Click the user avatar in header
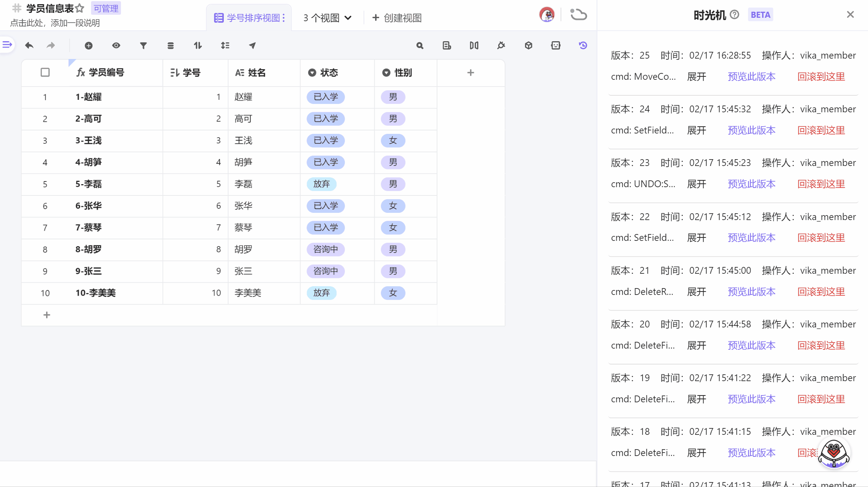The width and height of the screenshot is (868, 487). 547,15
